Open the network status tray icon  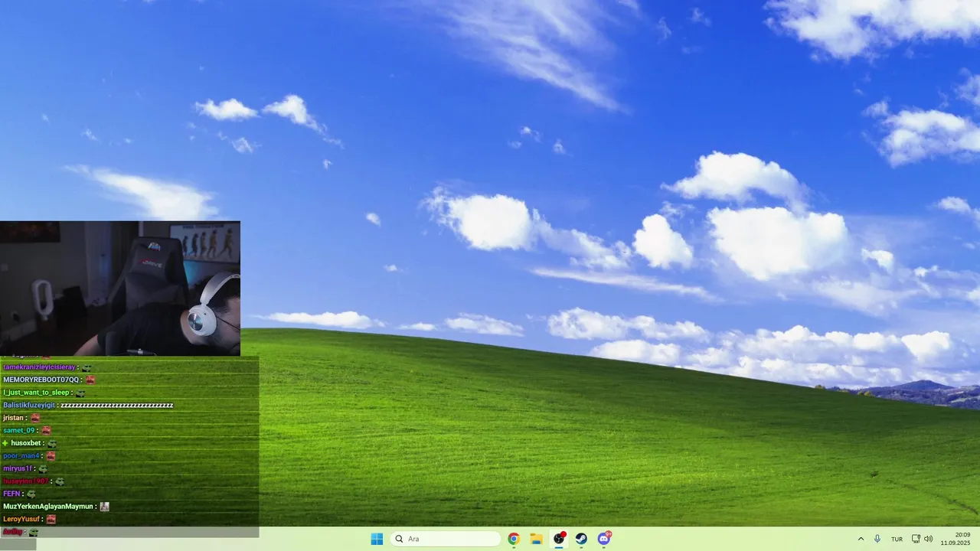(x=916, y=539)
